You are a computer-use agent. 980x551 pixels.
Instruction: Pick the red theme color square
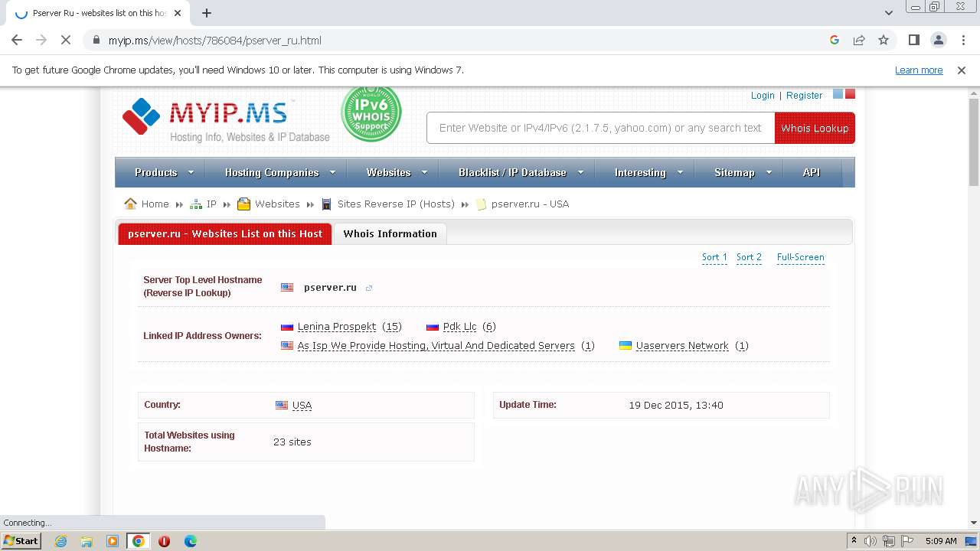[850, 94]
